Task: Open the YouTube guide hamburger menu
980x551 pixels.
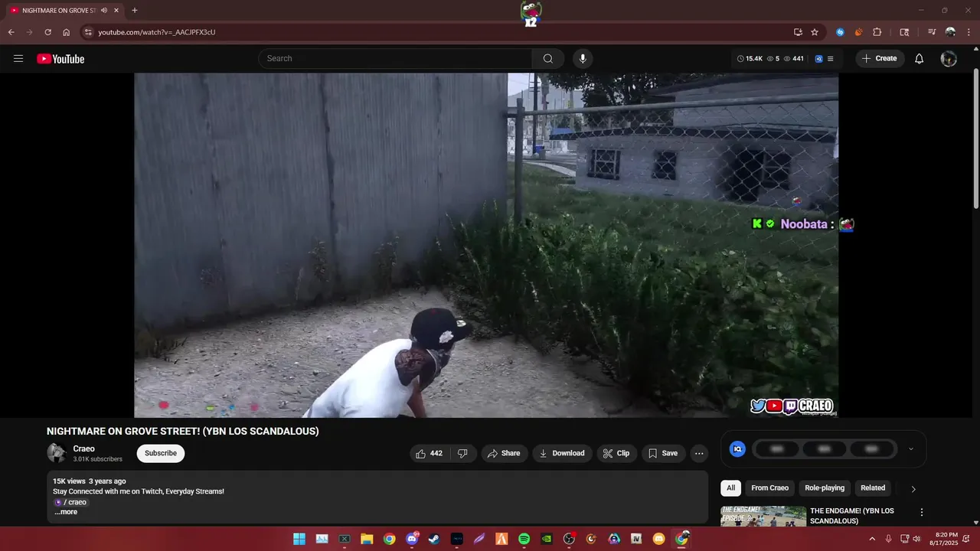Action: (x=18, y=59)
